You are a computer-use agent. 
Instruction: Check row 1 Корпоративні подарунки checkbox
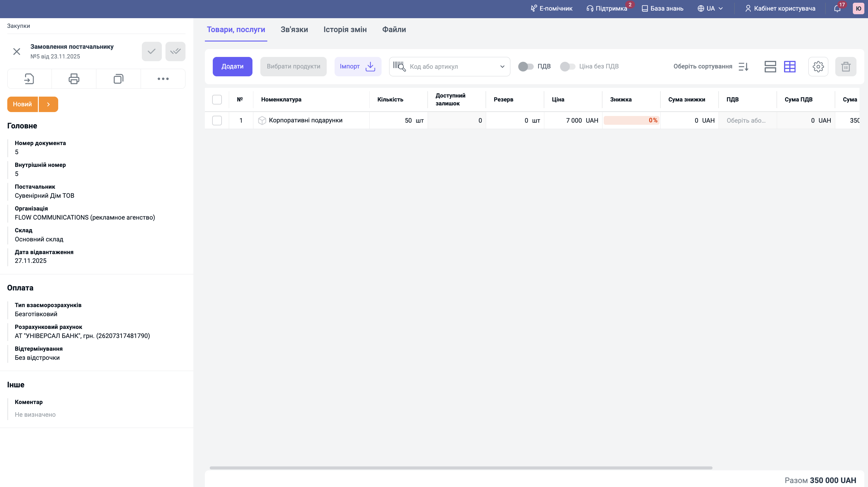(217, 121)
